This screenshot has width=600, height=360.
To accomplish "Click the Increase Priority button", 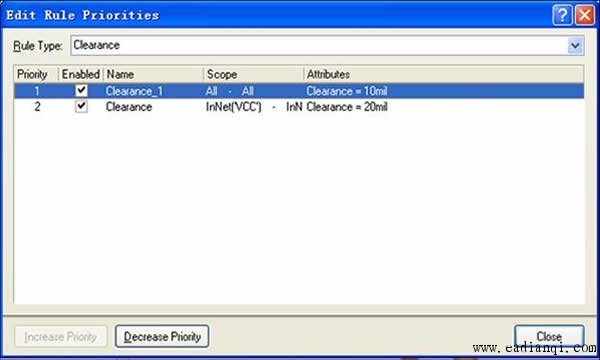I will [x=61, y=336].
